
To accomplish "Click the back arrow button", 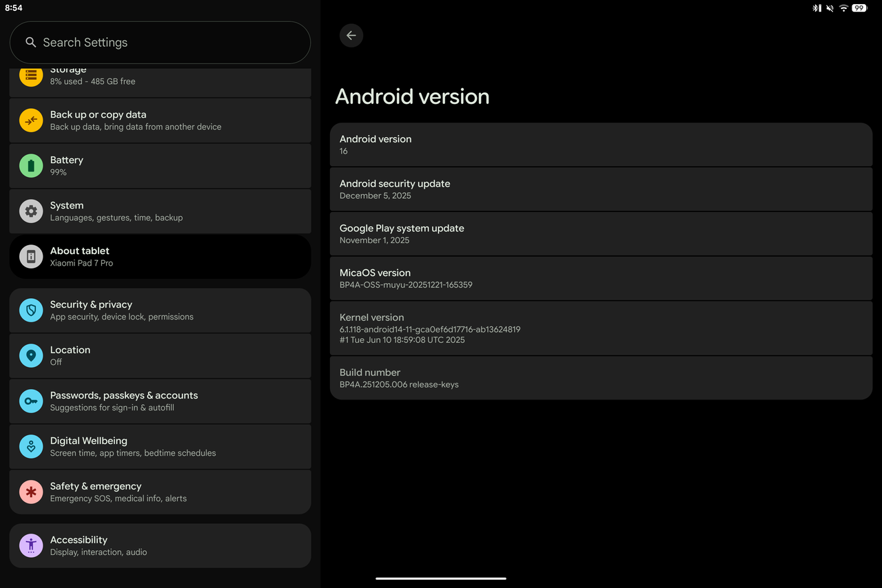I will point(351,36).
